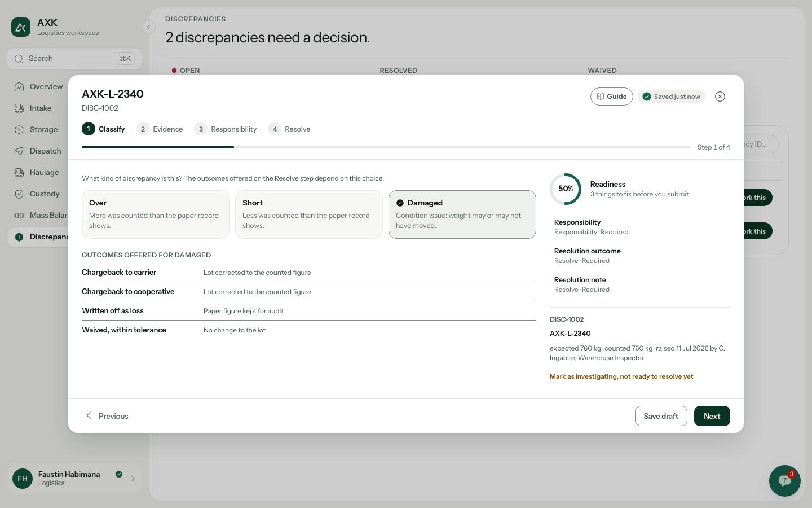812x508 pixels.
Task: Click the Chargeback to cooperative row
Action: click(x=309, y=292)
